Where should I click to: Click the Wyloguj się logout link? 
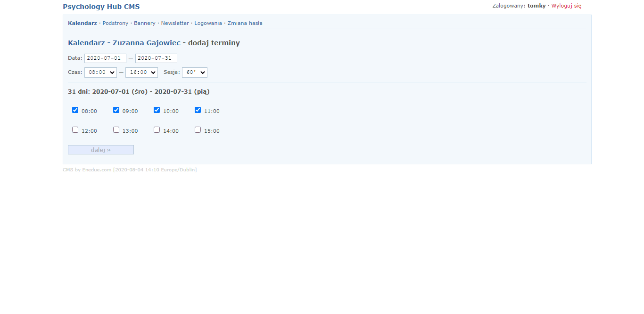pyautogui.click(x=566, y=6)
